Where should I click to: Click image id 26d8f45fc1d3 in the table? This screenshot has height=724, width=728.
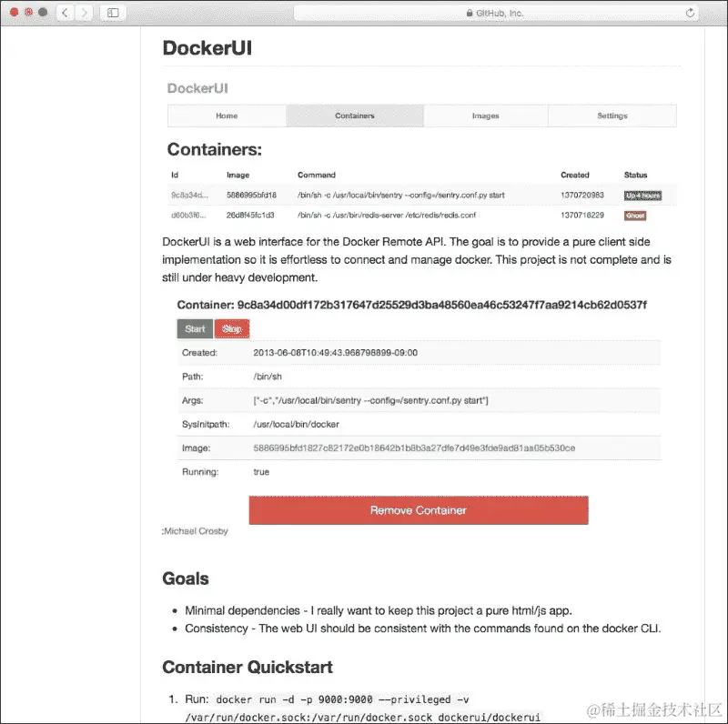point(249,216)
